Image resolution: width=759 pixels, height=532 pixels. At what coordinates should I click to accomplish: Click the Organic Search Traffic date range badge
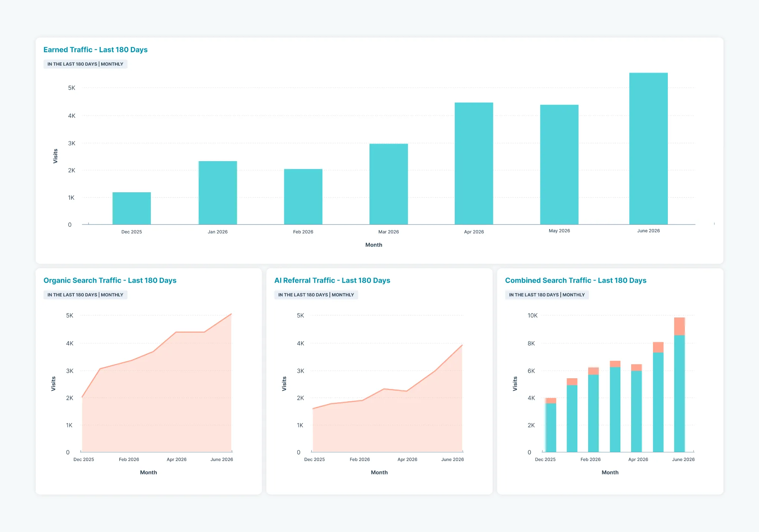85,295
